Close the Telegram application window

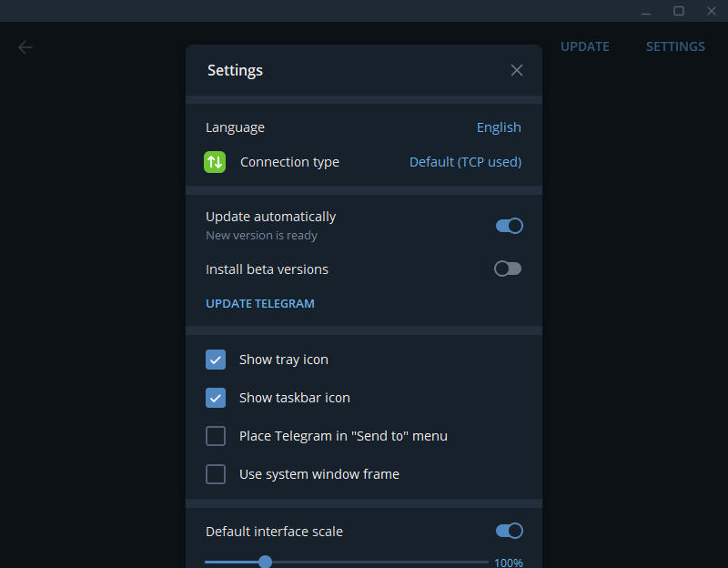click(x=711, y=11)
